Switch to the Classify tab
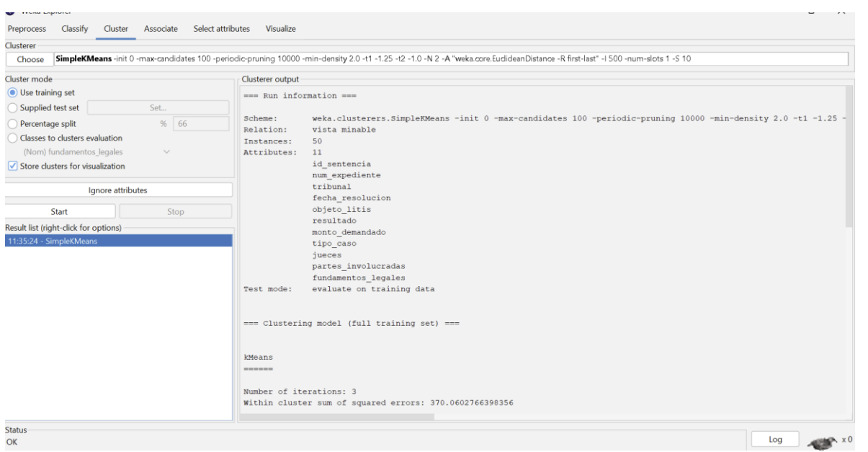 [75, 29]
